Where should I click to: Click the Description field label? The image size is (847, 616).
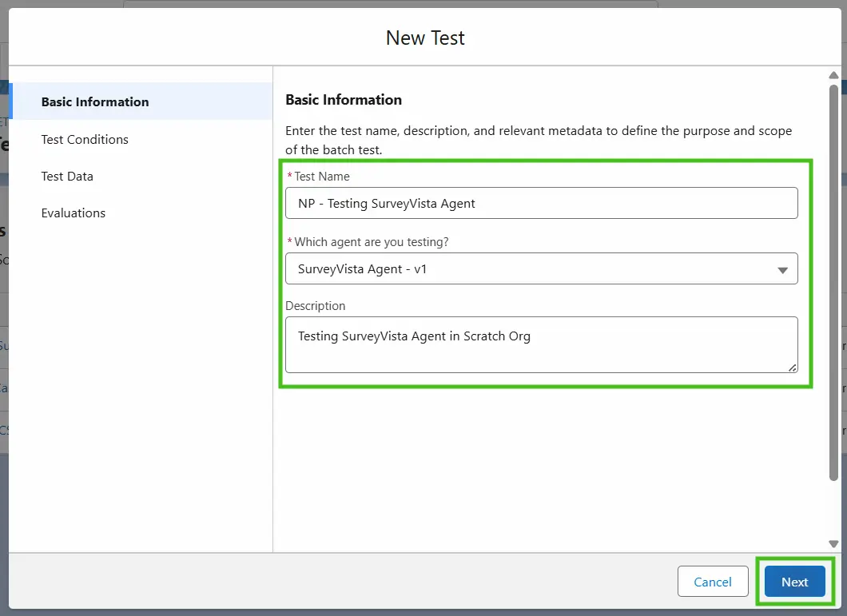click(316, 305)
